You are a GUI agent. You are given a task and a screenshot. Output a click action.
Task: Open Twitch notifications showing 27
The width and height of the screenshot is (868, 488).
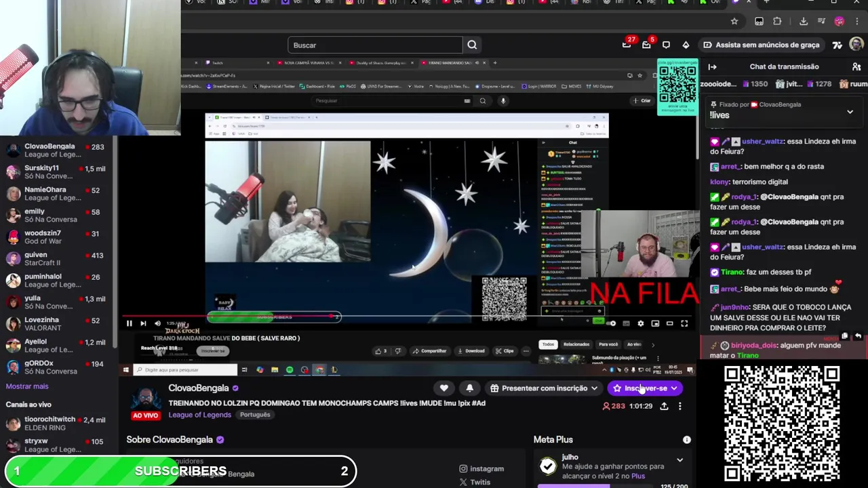(627, 45)
